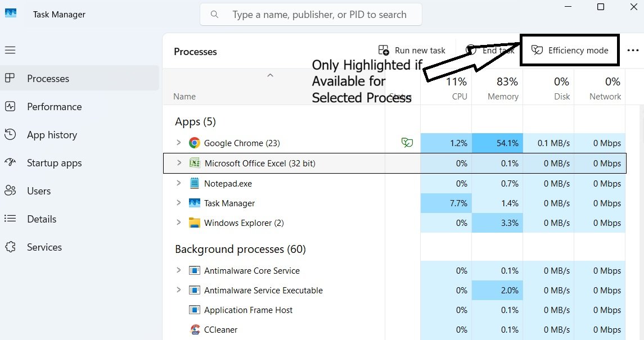Image resolution: width=644 pixels, height=340 pixels.
Task: Click the Task Manager process icon
Action: pyautogui.click(x=194, y=203)
